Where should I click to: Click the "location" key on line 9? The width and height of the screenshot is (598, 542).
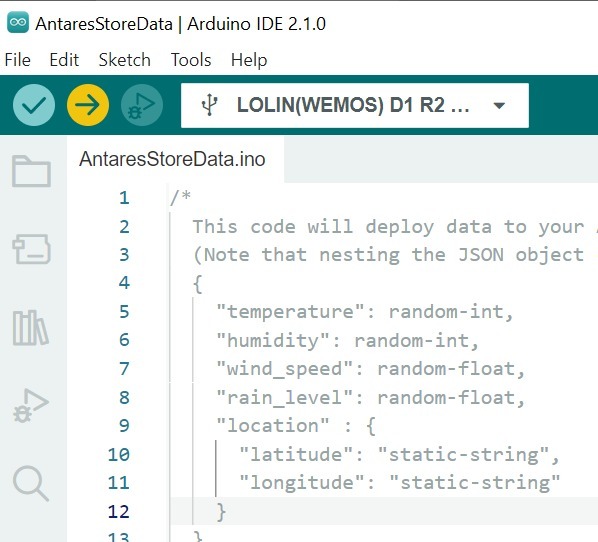[x=273, y=426]
